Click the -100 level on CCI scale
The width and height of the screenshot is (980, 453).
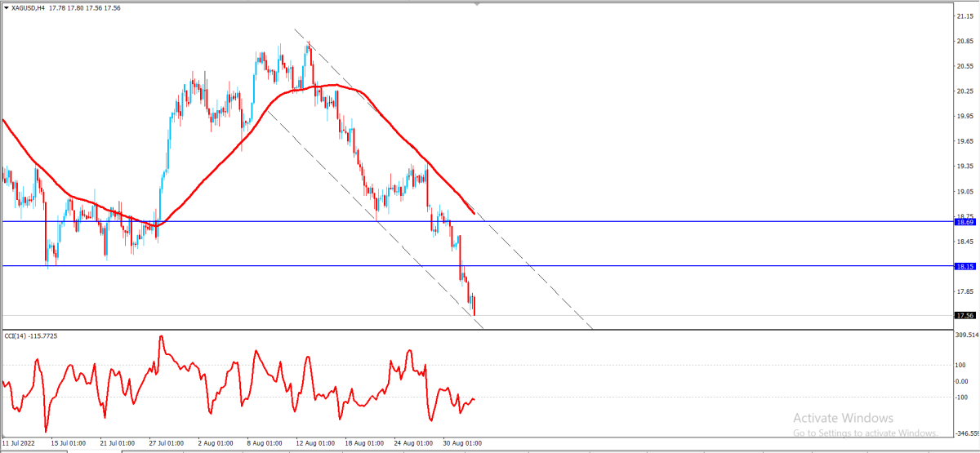click(x=962, y=397)
